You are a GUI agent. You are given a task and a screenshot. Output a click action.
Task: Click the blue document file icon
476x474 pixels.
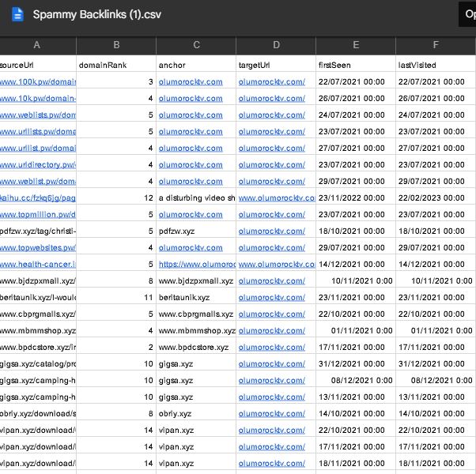pyautogui.click(x=17, y=14)
